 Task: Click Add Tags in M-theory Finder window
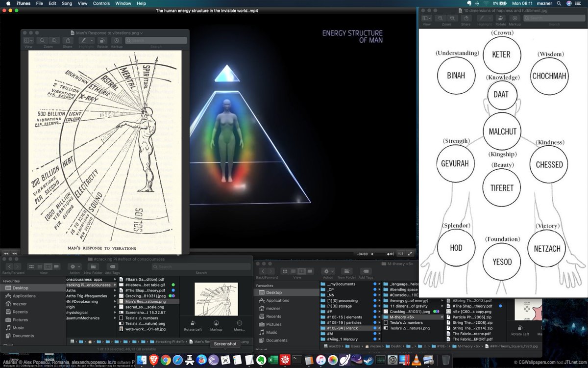pos(365,271)
